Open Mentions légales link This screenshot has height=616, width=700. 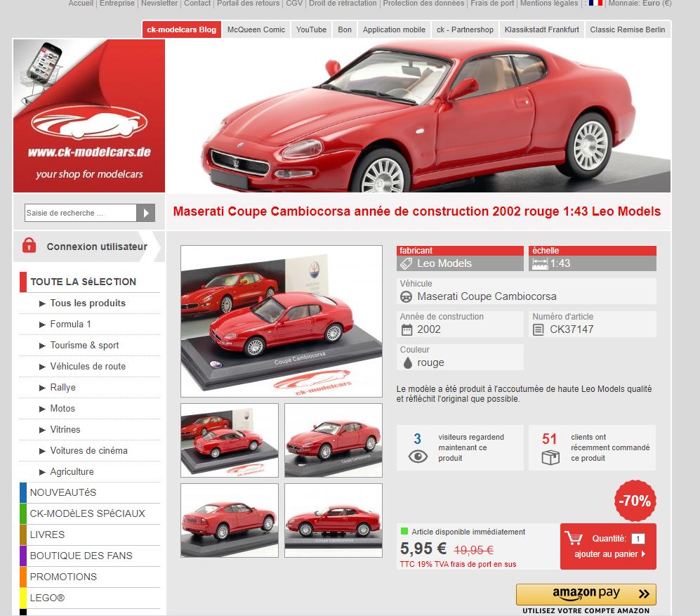point(549,3)
